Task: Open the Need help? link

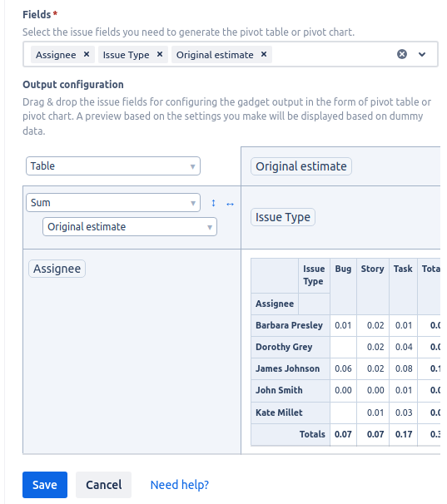Action: pyautogui.click(x=180, y=485)
